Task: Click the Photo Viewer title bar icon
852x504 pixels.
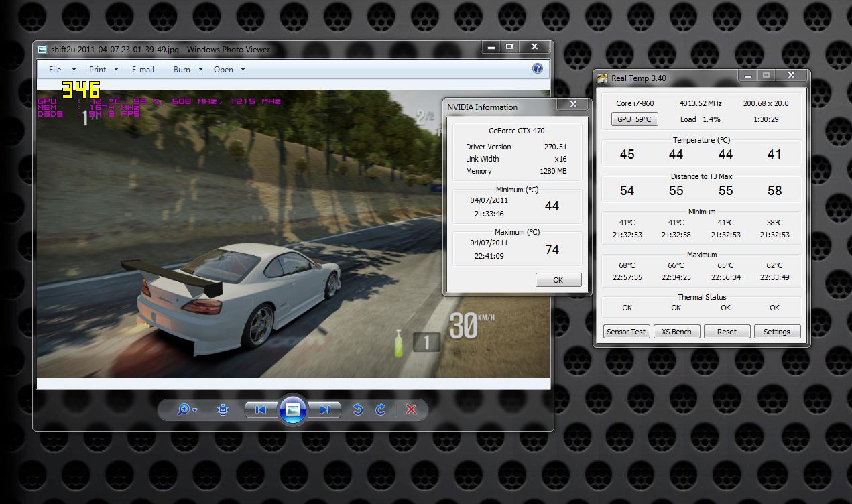Action: click(42, 49)
